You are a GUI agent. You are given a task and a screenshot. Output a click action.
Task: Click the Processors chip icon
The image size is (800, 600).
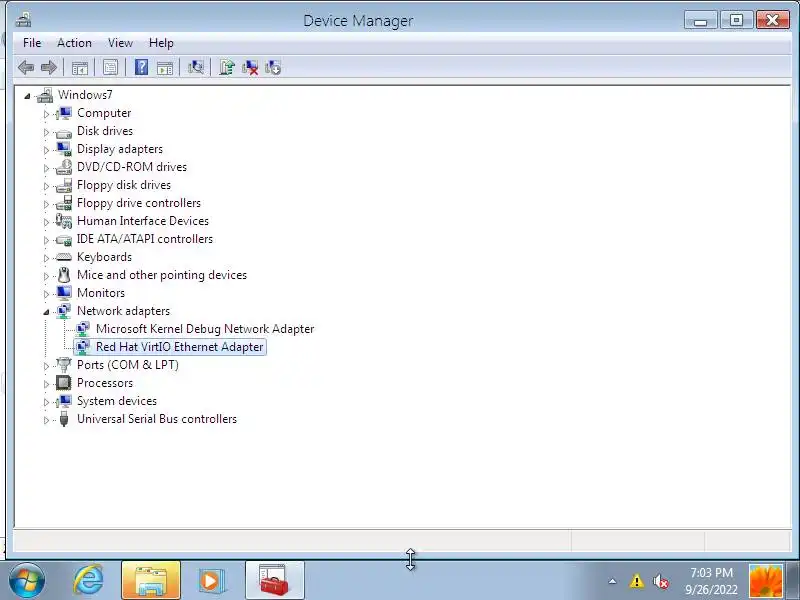pos(64,383)
